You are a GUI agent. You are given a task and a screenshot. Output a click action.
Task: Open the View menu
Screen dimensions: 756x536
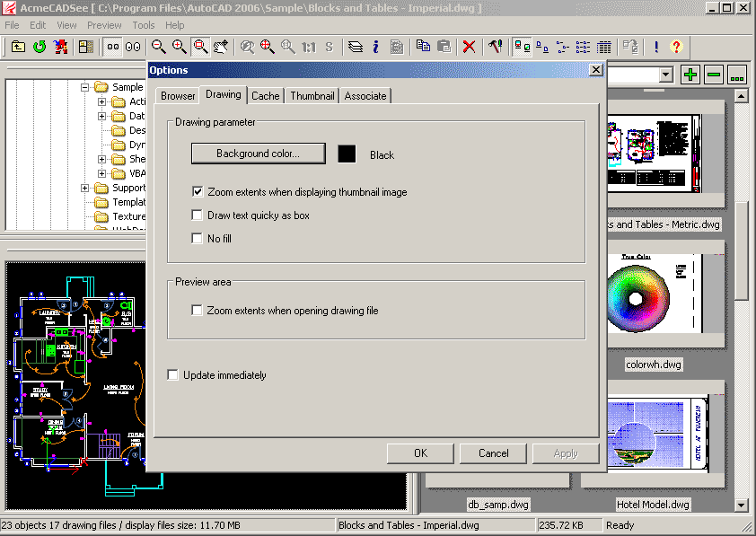pyautogui.click(x=66, y=25)
